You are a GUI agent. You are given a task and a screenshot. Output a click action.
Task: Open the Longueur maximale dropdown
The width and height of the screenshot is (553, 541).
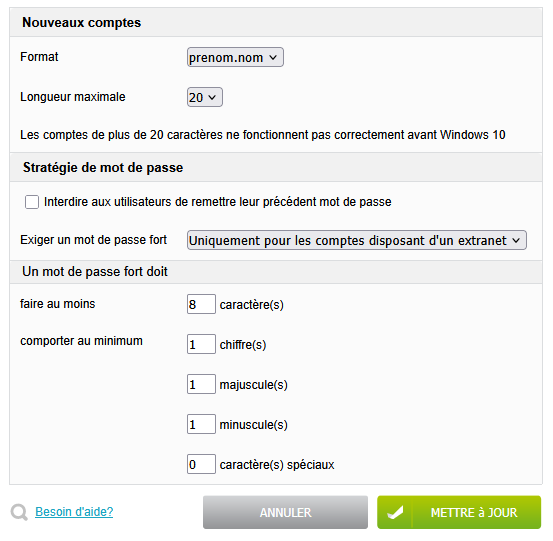pos(205,97)
